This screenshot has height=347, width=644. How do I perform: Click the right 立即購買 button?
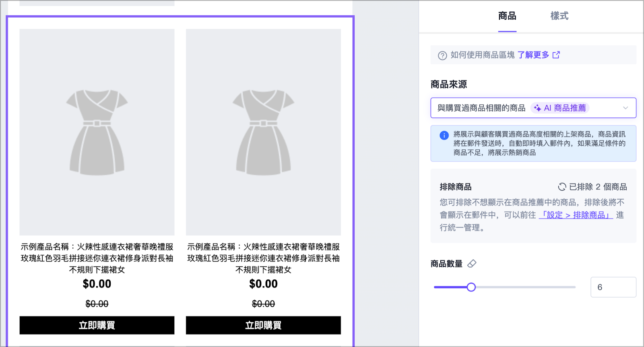(263, 325)
